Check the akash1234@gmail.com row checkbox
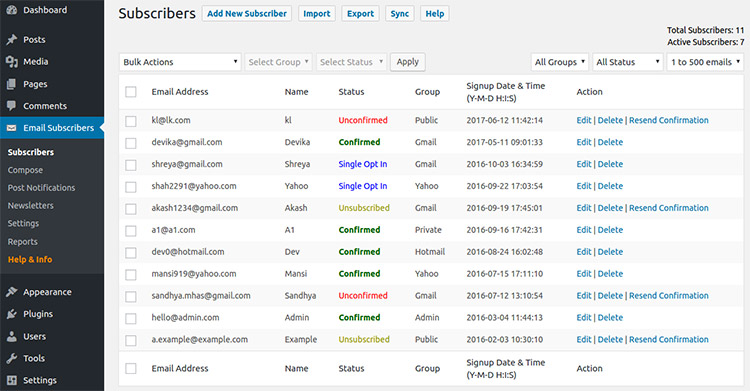Viewport: 750px width, 391px height. [131, 209]
